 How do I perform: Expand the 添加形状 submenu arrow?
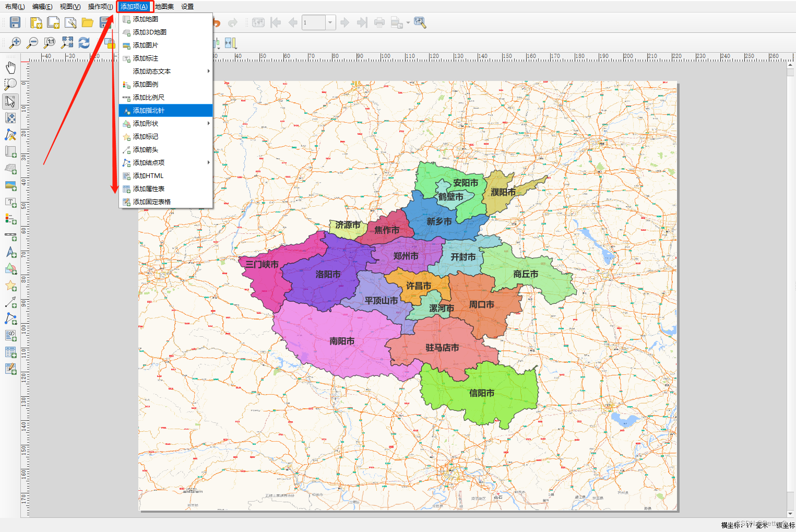209,123
